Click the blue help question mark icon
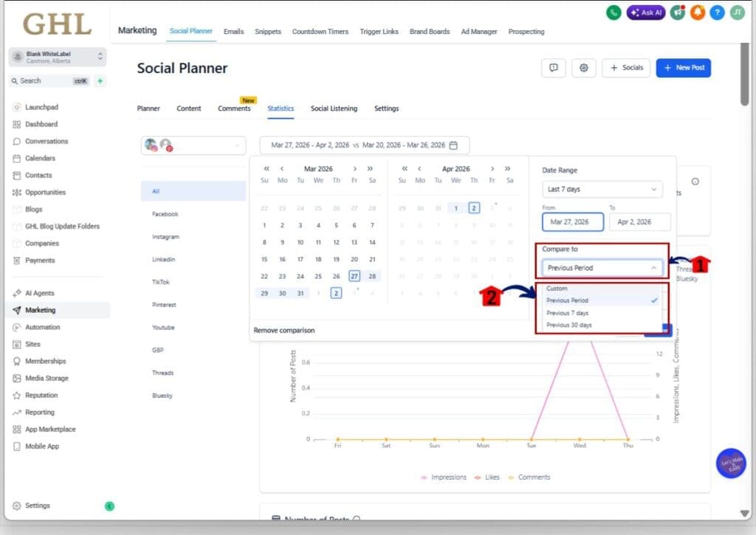This screenshot has width=756, height=535. (718, 13)
